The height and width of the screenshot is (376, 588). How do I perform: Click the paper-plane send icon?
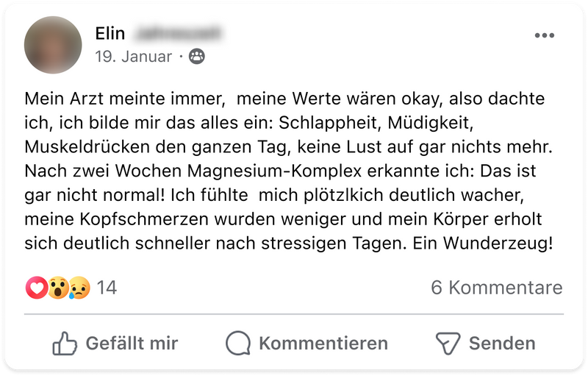(x=448, y=343)
